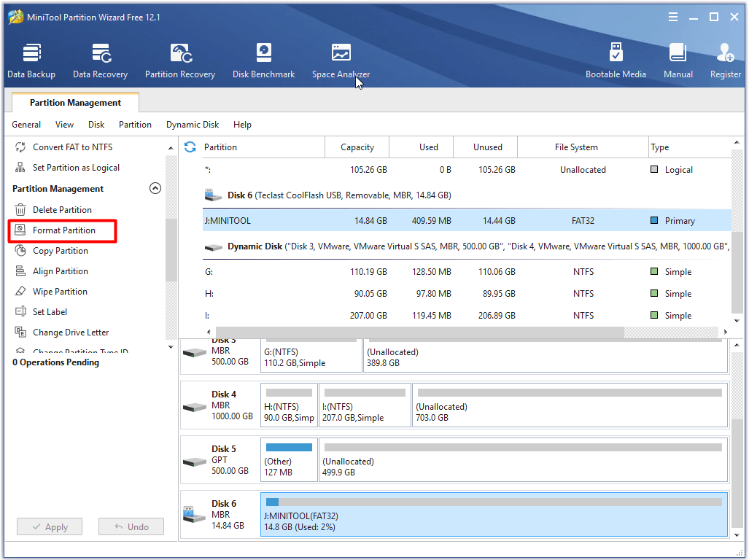The image size is (749, 560).
Task: Open the Disk menu
Action: tap(96, 125)
